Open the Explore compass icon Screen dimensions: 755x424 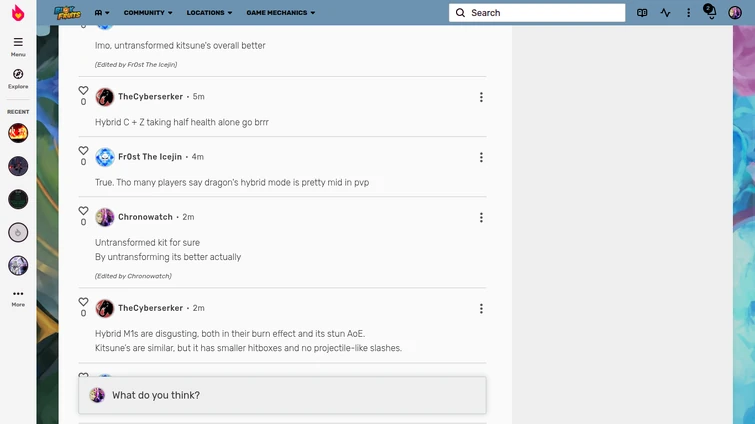point(18,77)
